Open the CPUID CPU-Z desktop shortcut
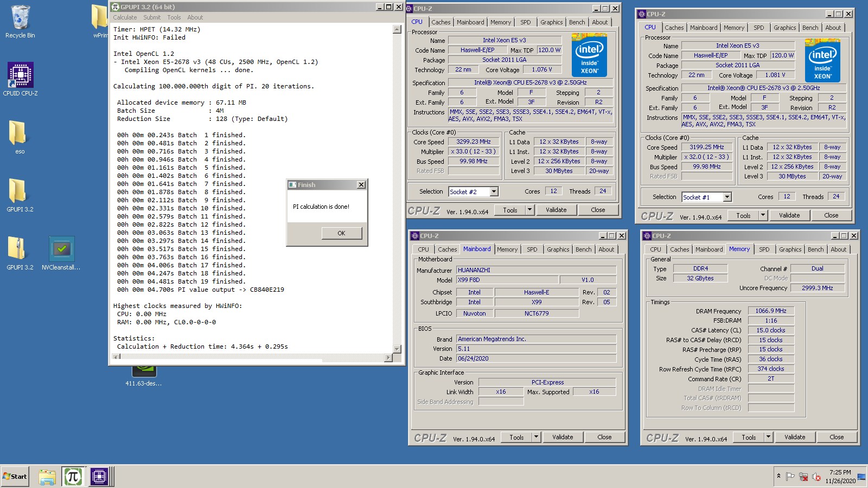 [x=20, y=79]
